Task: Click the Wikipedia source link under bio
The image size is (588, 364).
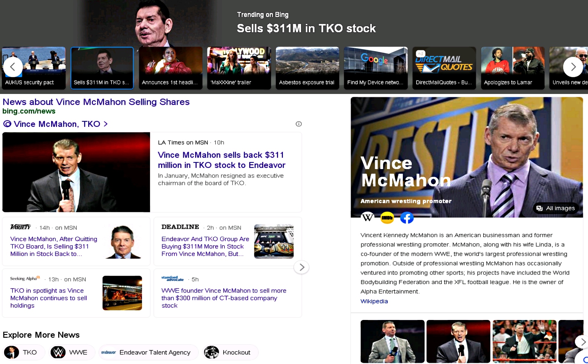Action: [374, 301]
